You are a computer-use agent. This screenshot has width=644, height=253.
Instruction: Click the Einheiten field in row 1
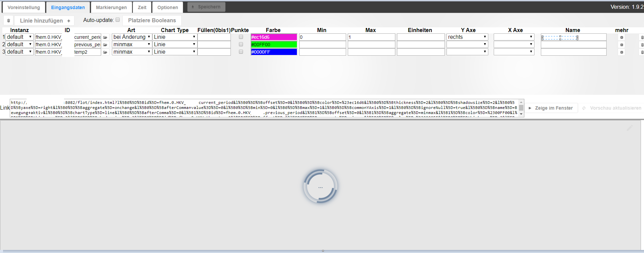421,37
